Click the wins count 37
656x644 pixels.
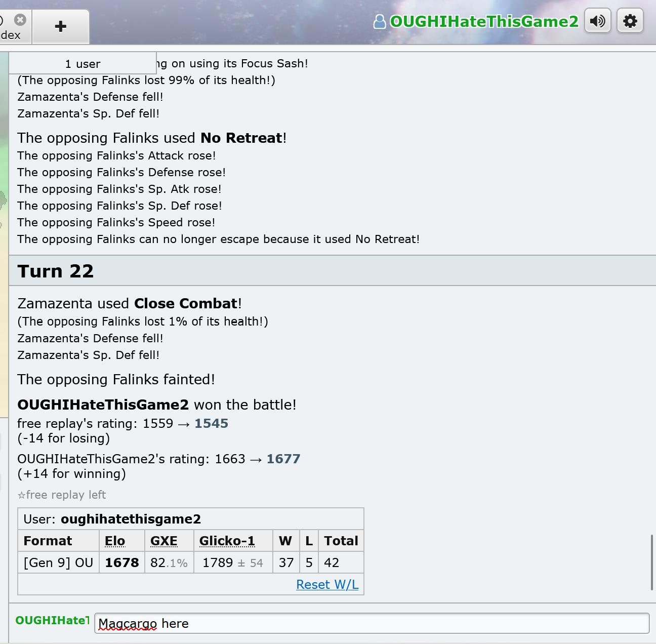(286, 562)
